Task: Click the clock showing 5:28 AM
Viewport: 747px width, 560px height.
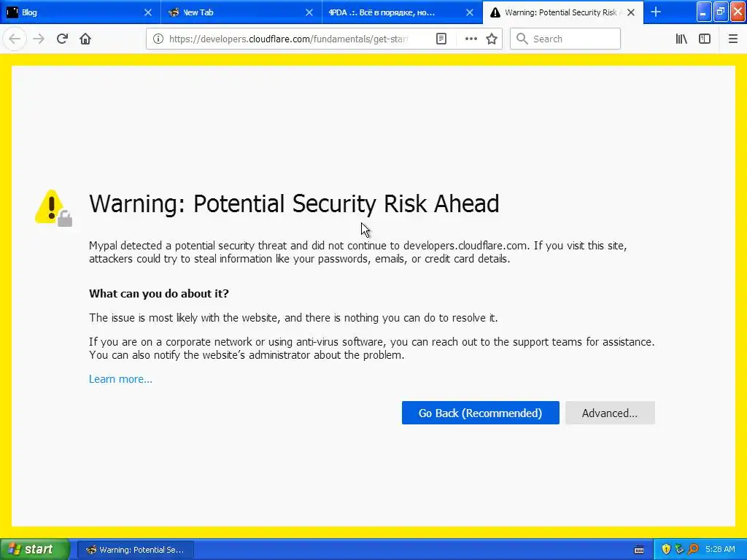Action: (x=720, y=550)
